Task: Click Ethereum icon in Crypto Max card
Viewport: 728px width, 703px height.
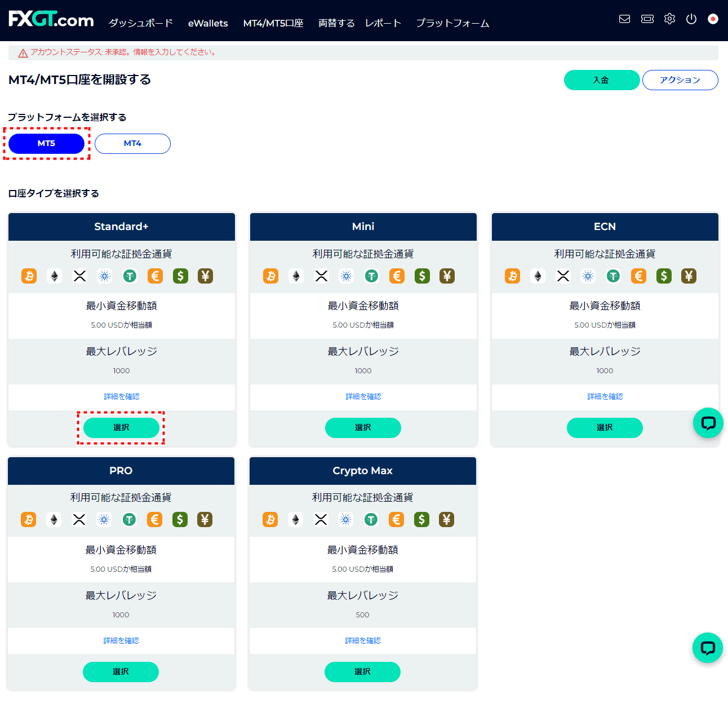Action: [296, 520]
